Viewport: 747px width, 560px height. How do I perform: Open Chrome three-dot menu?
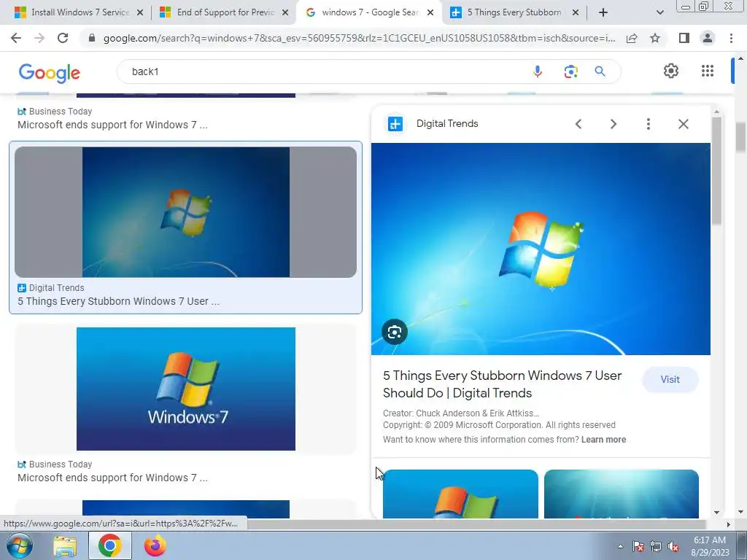tap(731, 38)
